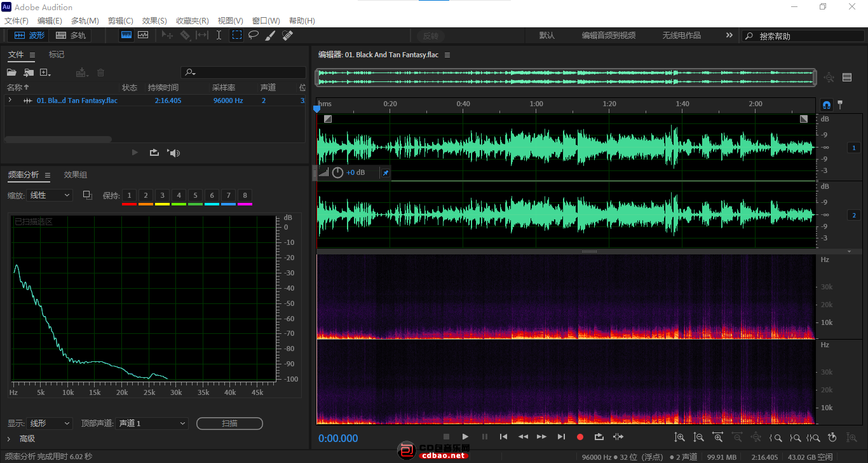Click the 扫描 button
This screenshot has height=463, width=868.
pos(229,423)
